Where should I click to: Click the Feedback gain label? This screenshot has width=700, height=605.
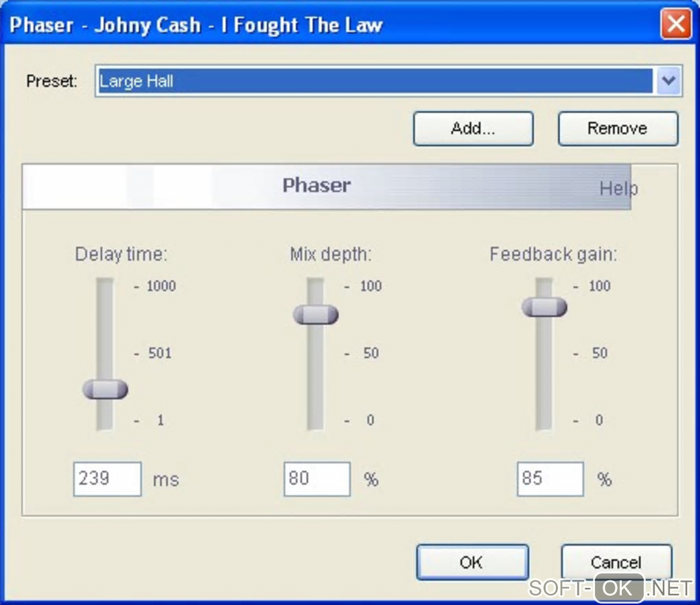(x=554, y=254)
